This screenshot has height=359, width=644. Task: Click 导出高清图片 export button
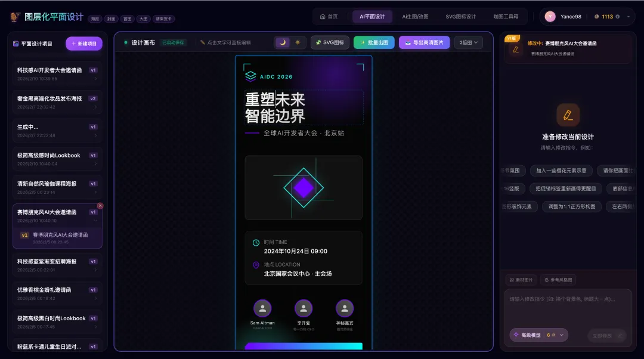(x=424, y=42)
